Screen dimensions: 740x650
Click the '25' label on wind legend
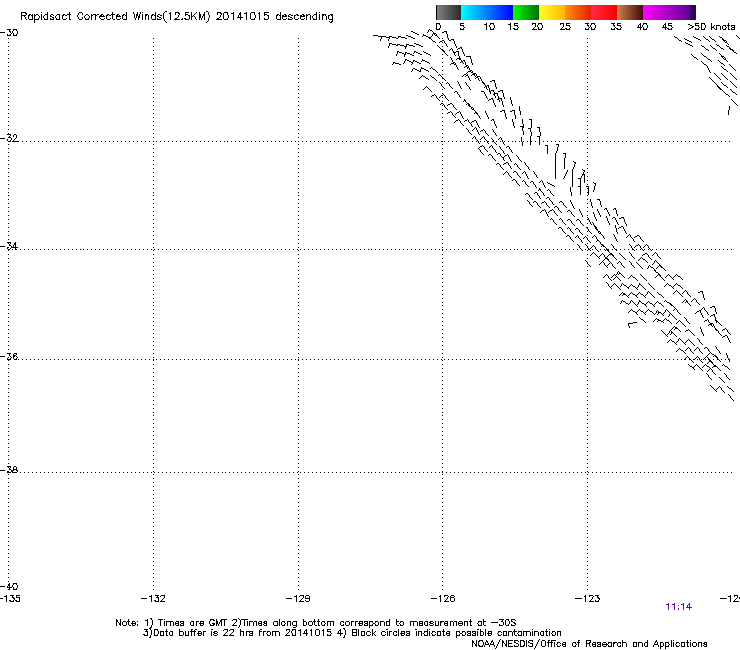coord(565,27)
